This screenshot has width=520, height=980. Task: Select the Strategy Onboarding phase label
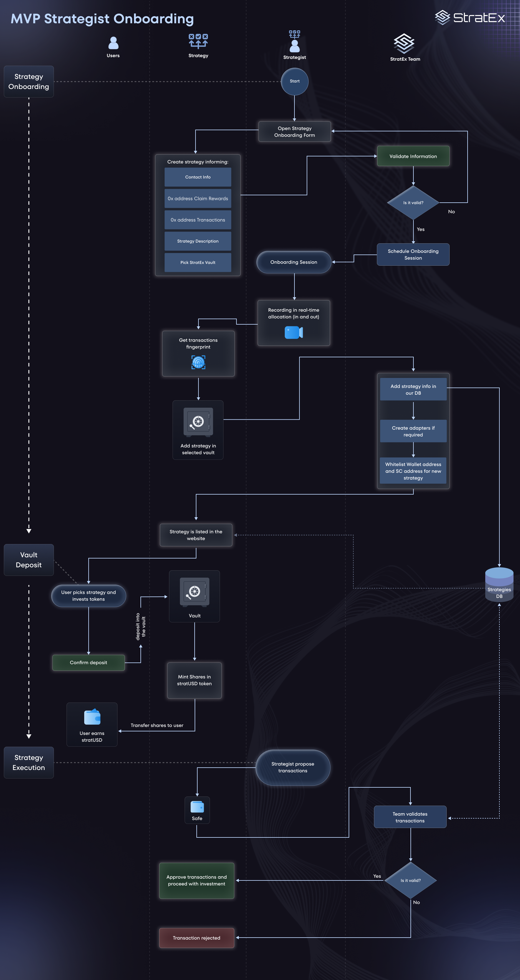click(29, 81)
